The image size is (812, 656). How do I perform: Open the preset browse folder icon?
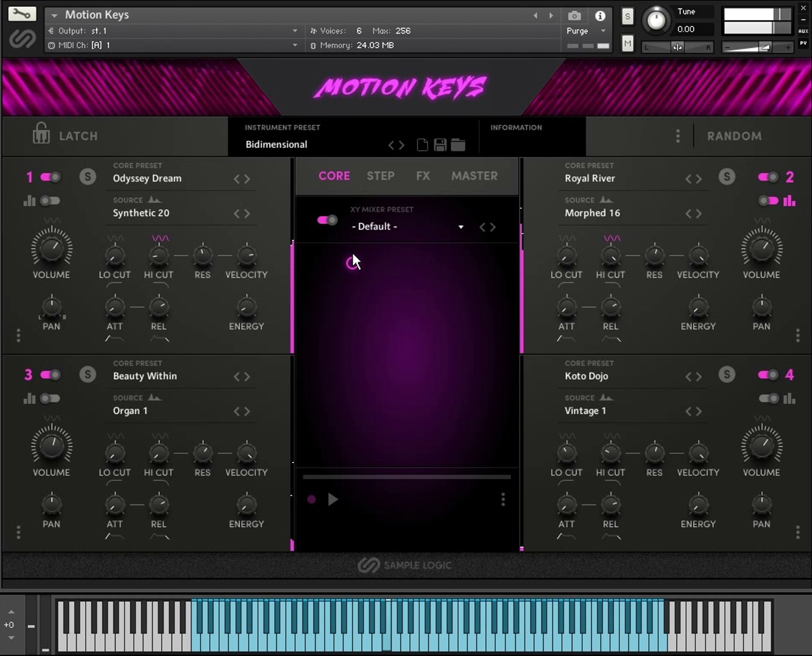(458, 144)
